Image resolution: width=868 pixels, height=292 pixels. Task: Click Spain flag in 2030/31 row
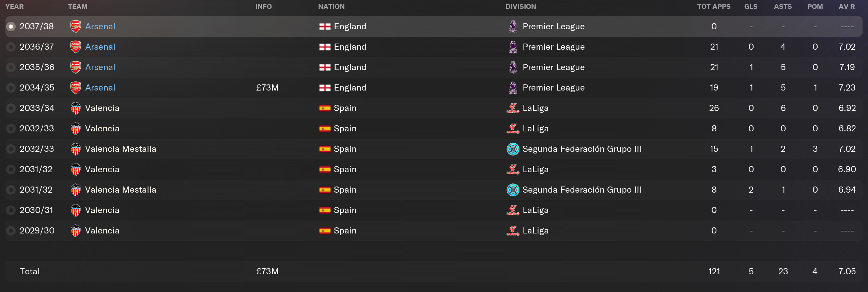[325, 210]
